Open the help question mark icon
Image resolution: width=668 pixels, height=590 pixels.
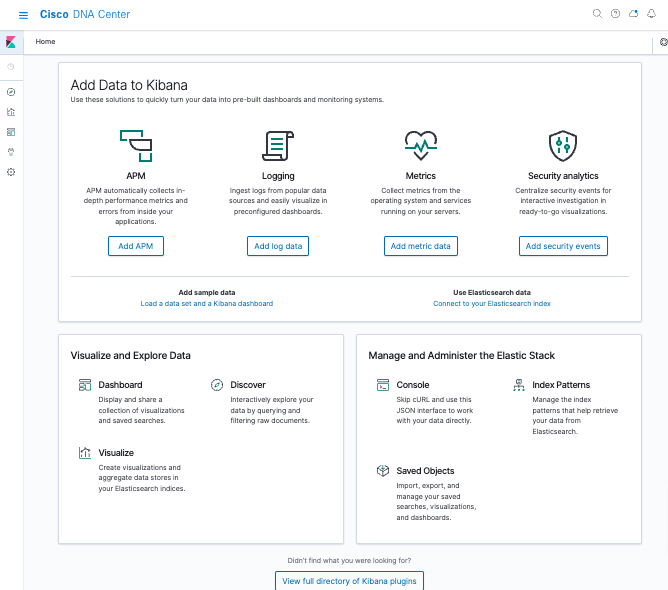[x=615, y=14]
